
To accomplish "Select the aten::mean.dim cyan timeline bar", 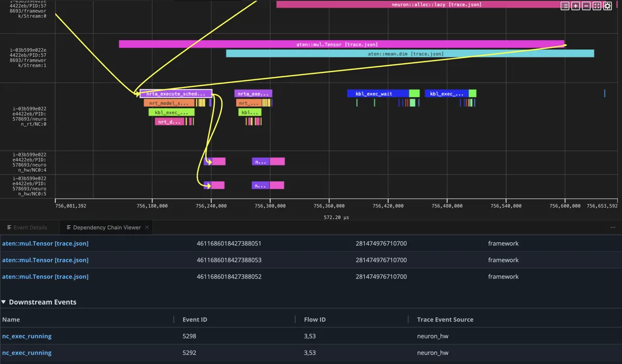I will pos(410,53).
